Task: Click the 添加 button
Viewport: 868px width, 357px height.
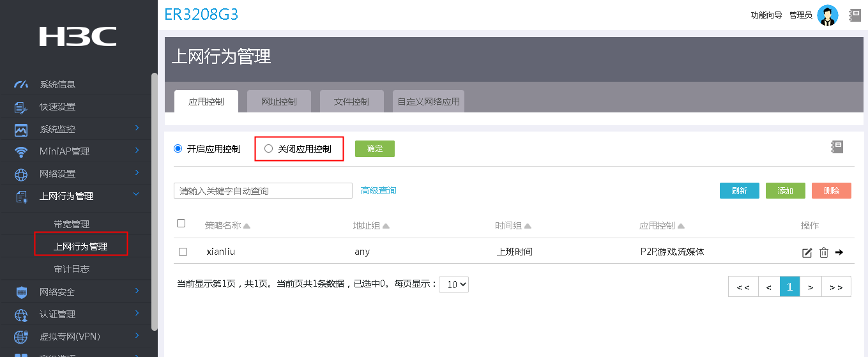Action: pos(786,190)
